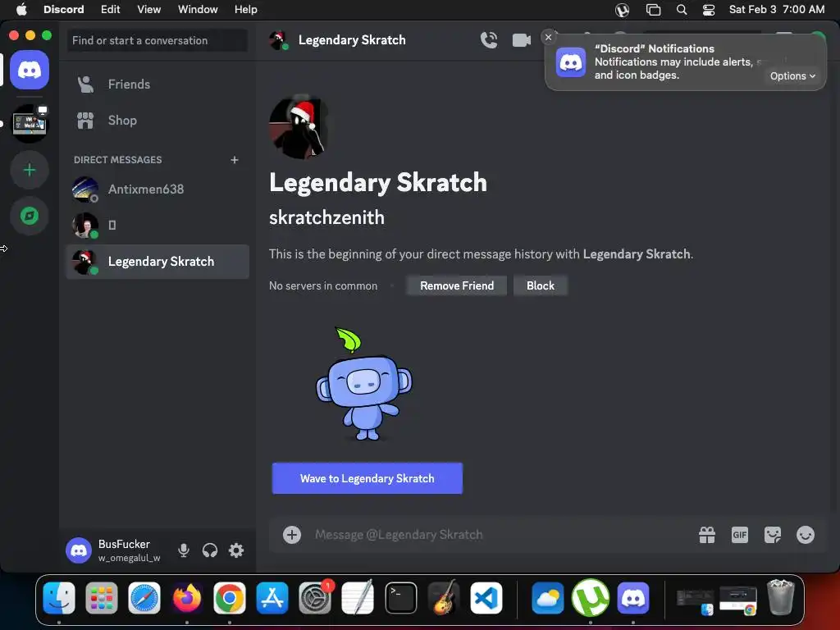840x630 pixels.
Task: Click the date and time in menu bar
Action: (776, 10)
